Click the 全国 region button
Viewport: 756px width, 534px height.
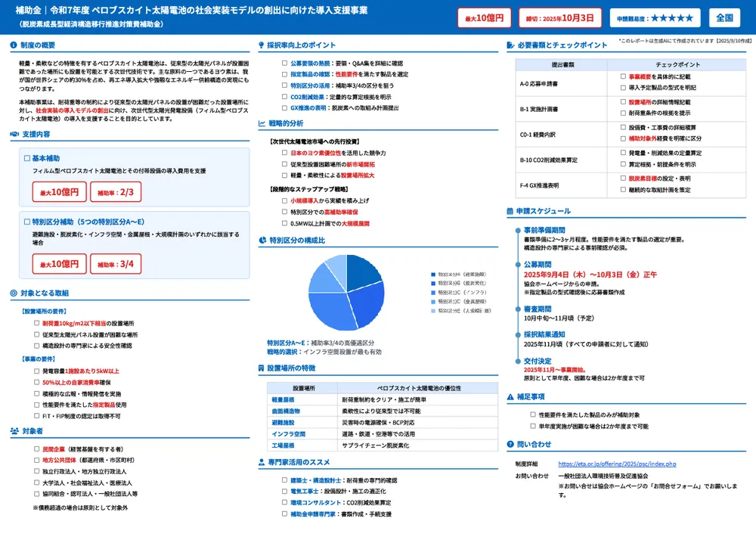coord(724,17)
